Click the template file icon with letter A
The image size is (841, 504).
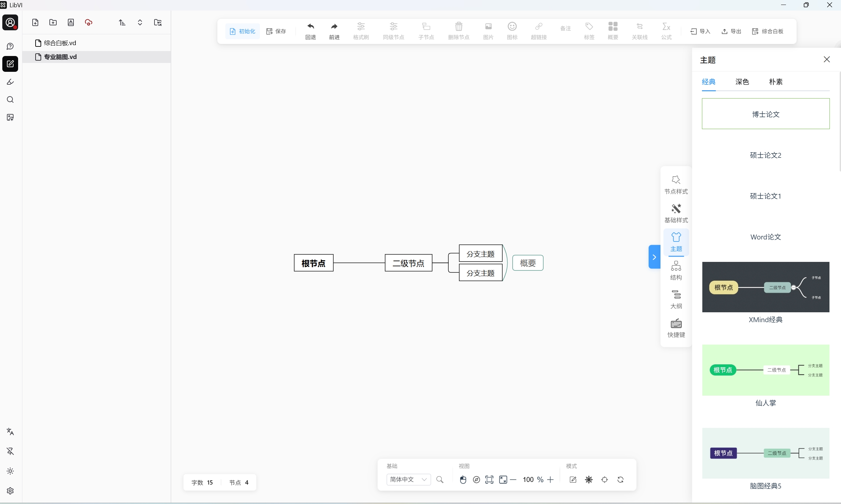(x=70, y=22)
